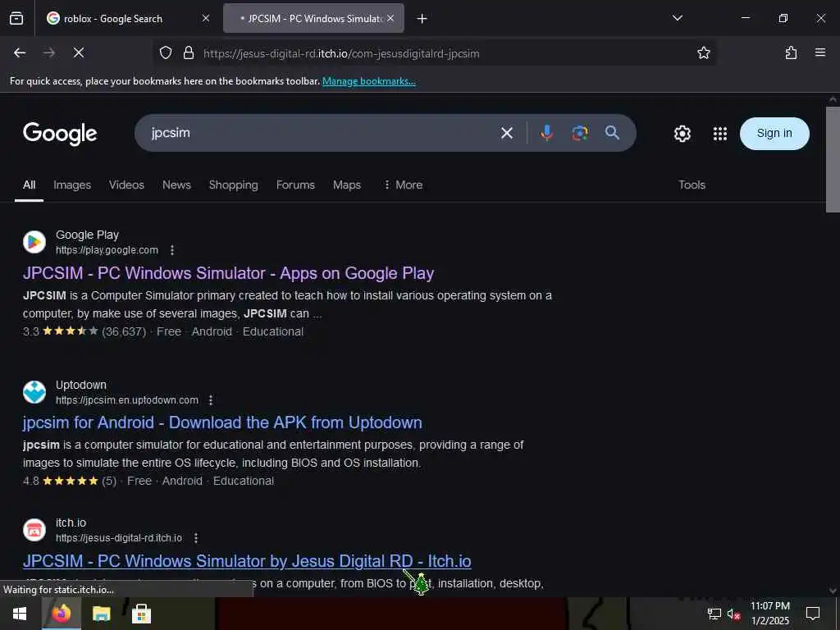This screenshot has width=840, height=630.
Task: Search by image with Google Lens
Action: click(x=580, y=133)
